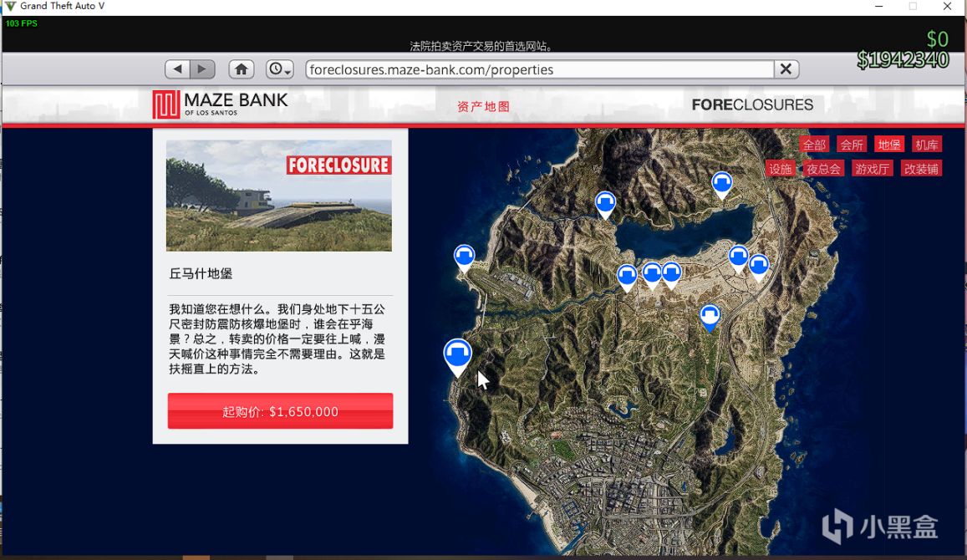This screenshot has height=560, width=967.
Task: Select the northernmost bunker pin above the lake
Action: click(x=721, y=184)
